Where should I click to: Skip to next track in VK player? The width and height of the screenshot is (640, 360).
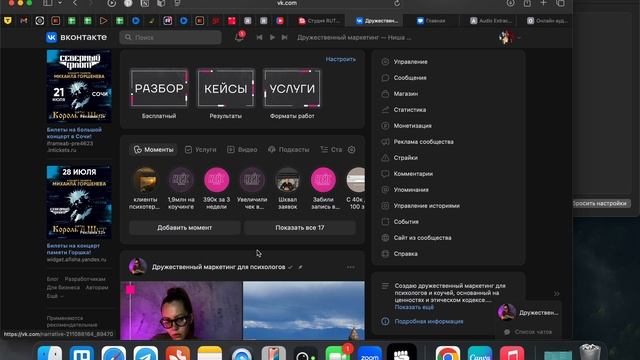[285, 37]
